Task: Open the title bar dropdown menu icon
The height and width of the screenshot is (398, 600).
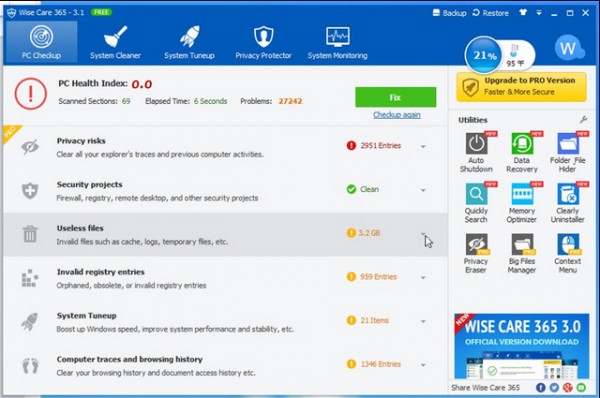Action: click(539, 13)
